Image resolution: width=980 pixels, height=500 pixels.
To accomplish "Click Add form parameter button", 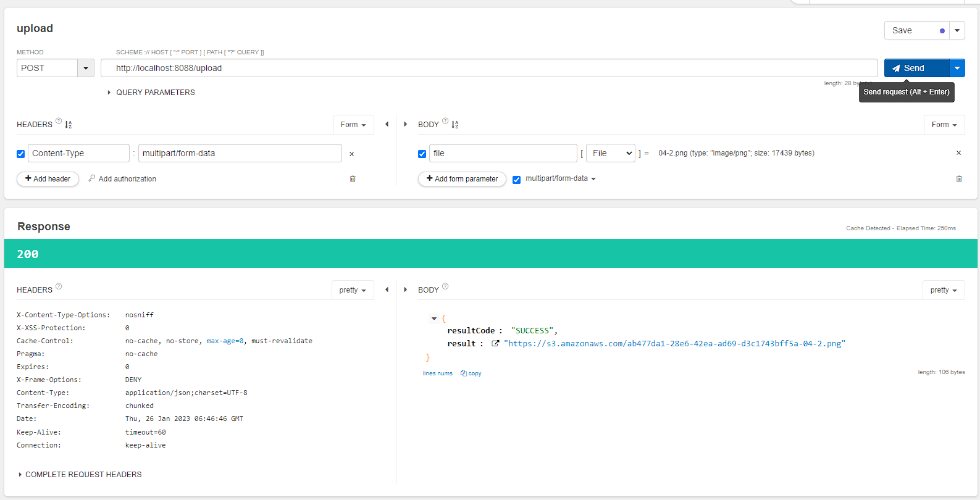I will click(462, 179).
